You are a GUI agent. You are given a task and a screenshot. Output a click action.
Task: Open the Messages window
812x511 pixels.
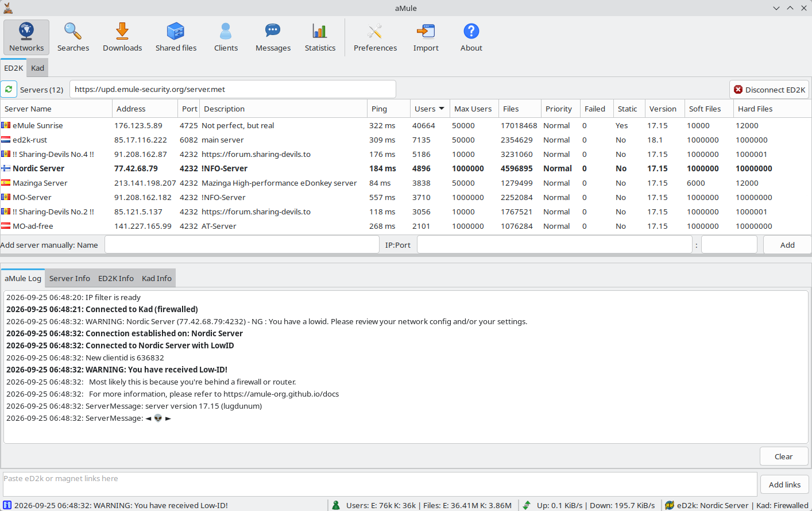273,37
